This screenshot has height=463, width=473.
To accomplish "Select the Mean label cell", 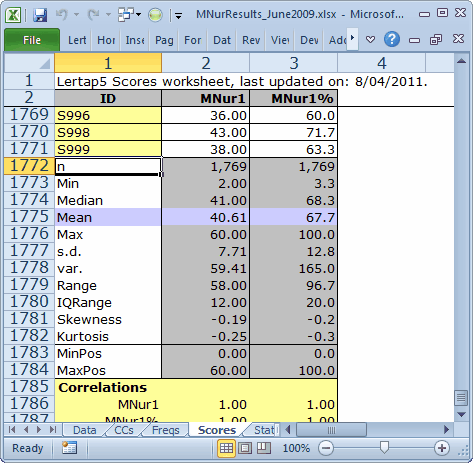I will [x=108, y=217].
